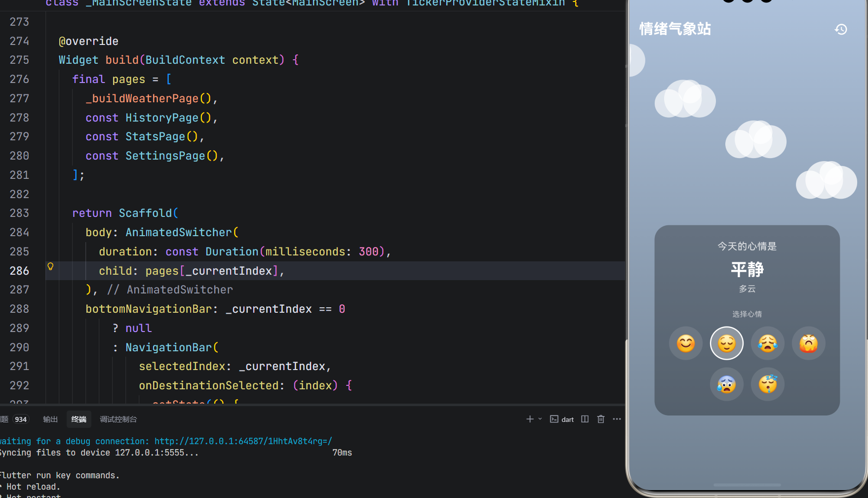Pick the angry red-faced emoji mood
The image size is (868, 498).
(809, 343)
